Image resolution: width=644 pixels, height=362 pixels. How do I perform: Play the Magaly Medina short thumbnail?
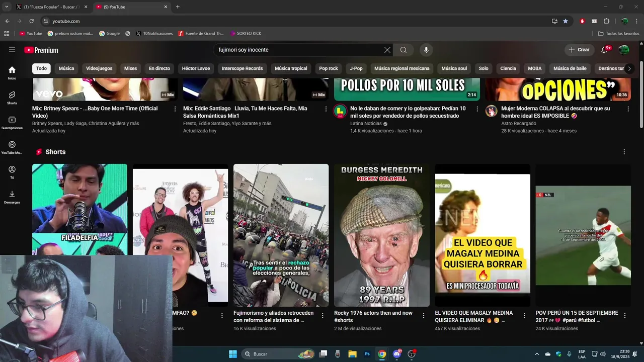[482, 235]
